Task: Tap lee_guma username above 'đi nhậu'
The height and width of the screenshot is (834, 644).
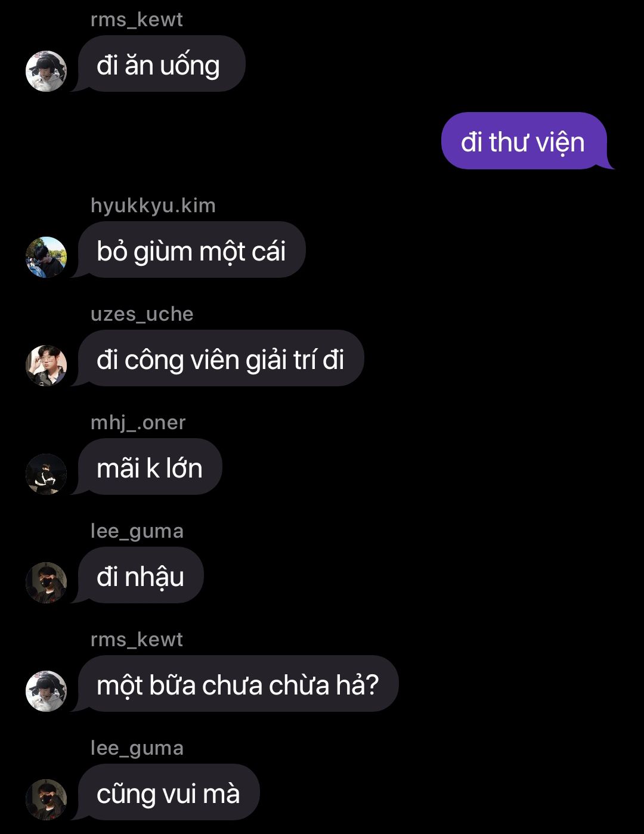Action: pyautogui.click(x=137, y=531)
